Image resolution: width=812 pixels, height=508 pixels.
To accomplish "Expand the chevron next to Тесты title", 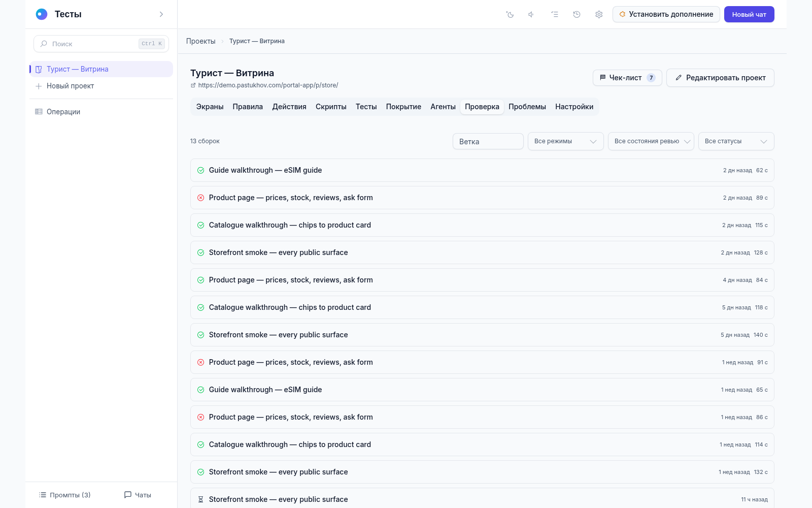I will coord(161,14).
